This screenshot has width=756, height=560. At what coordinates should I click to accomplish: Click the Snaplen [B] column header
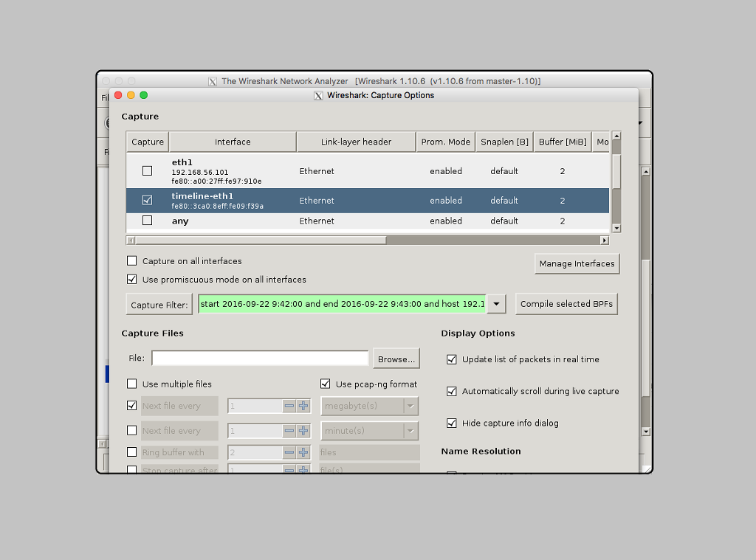[504, 142]
